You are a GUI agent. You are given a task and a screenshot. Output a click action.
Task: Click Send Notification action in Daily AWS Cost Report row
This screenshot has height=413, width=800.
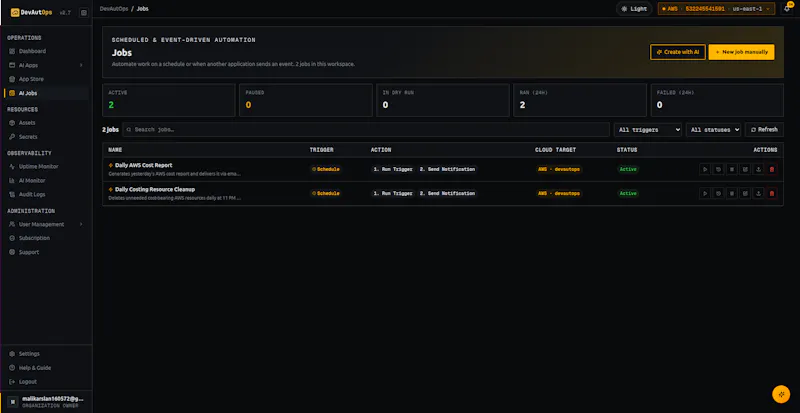pyautogui.click(x=447, y=169)
